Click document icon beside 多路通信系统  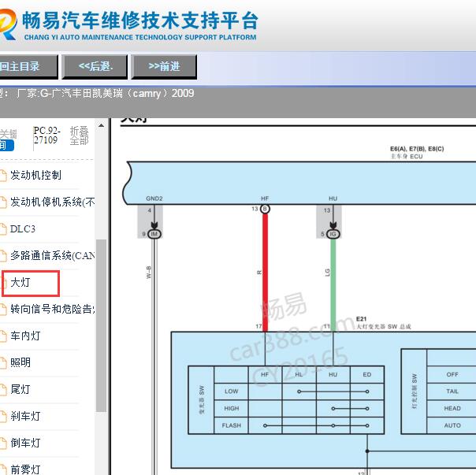[x=3, y=256]
